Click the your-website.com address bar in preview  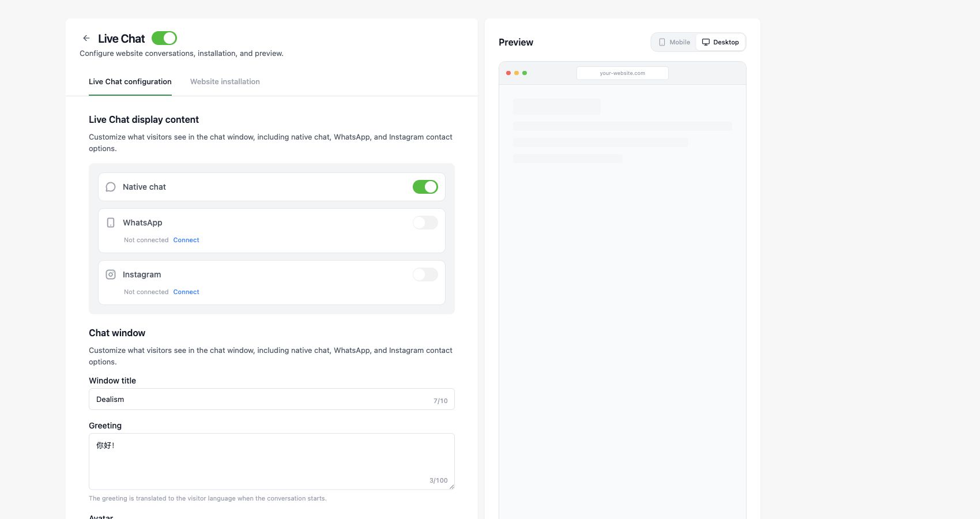(623, 73)
